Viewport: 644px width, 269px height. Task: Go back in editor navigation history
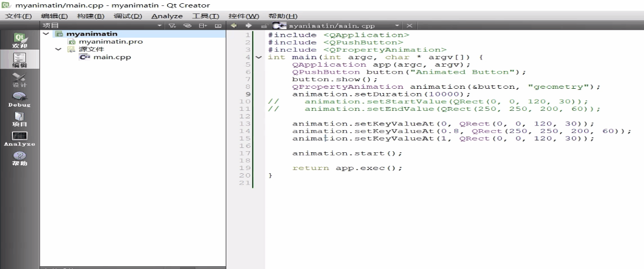(x=234, y=25)
